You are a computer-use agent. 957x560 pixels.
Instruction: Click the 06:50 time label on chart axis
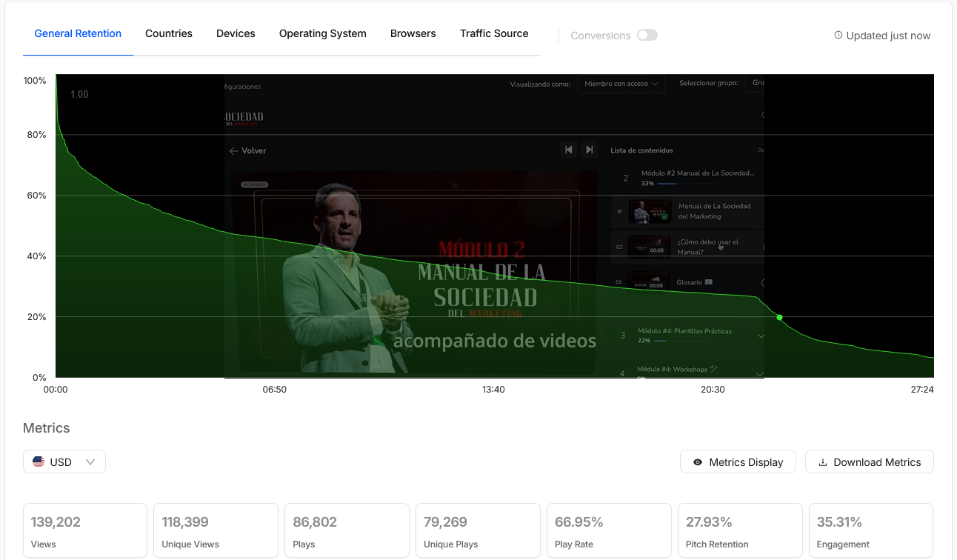(x=274, y=390)
